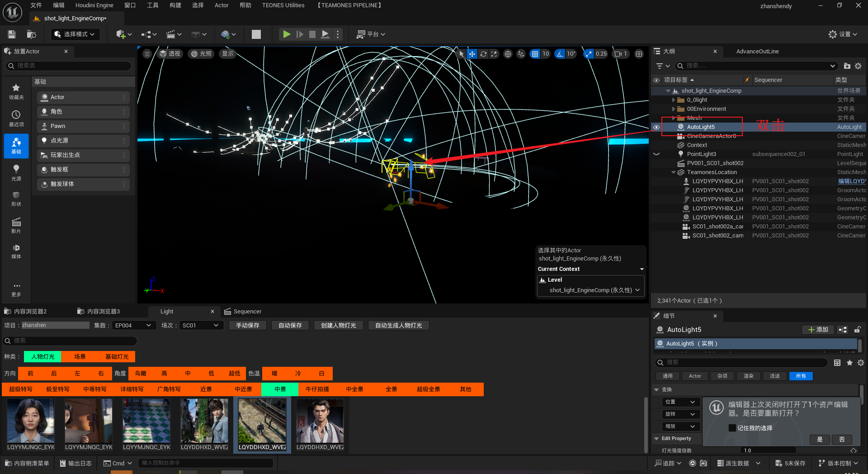Open the Houdini Engine menu
Screen dimensions: 868x474
tap(94, 5)
